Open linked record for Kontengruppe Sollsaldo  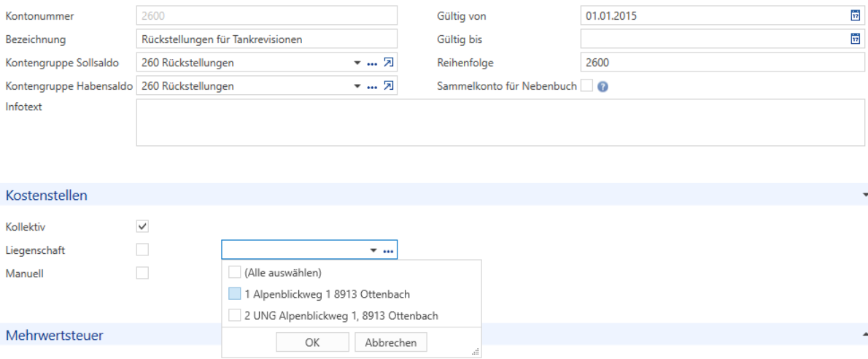tap(388, 63)
